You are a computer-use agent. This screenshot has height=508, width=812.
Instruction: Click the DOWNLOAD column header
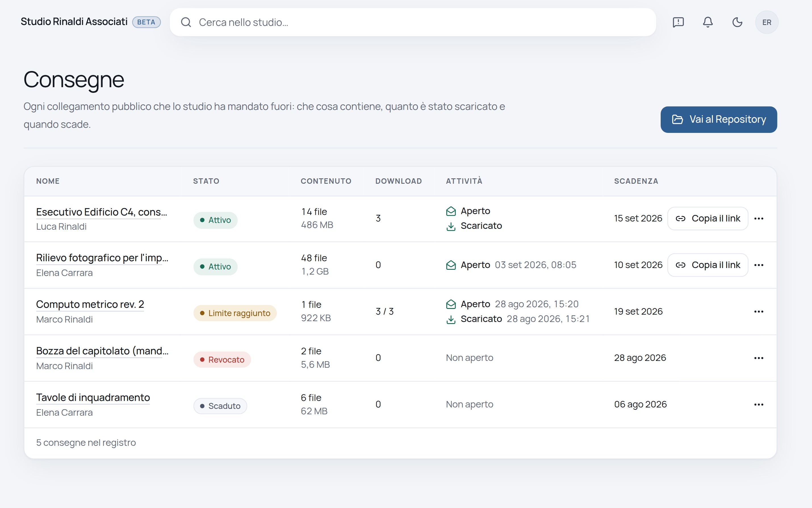click(398, 181)
